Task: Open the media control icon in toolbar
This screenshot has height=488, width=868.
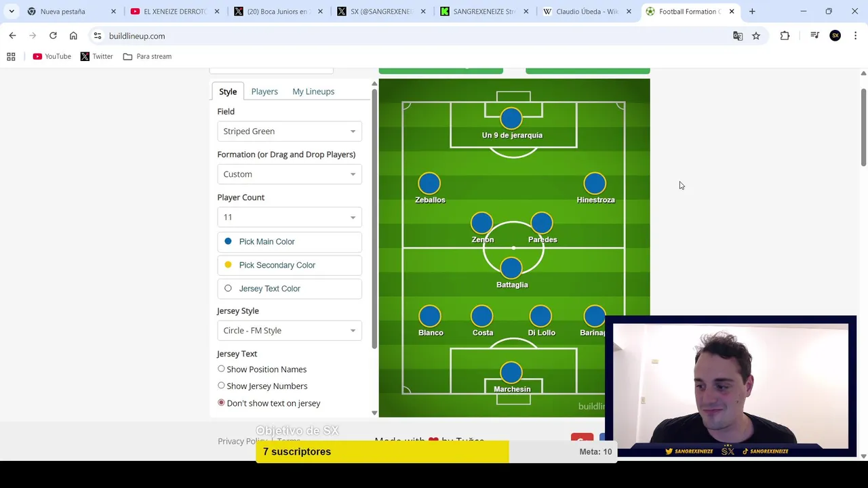Action: [814, 36]
